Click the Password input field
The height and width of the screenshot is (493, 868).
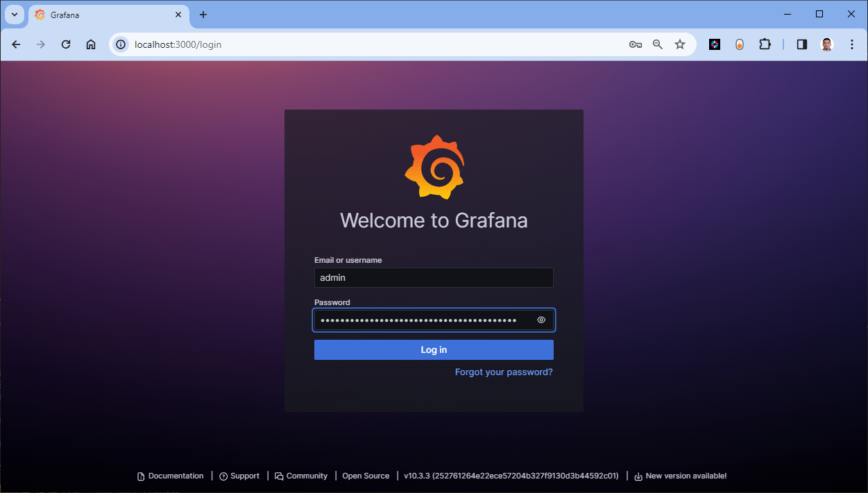click(x=434, y=320)
